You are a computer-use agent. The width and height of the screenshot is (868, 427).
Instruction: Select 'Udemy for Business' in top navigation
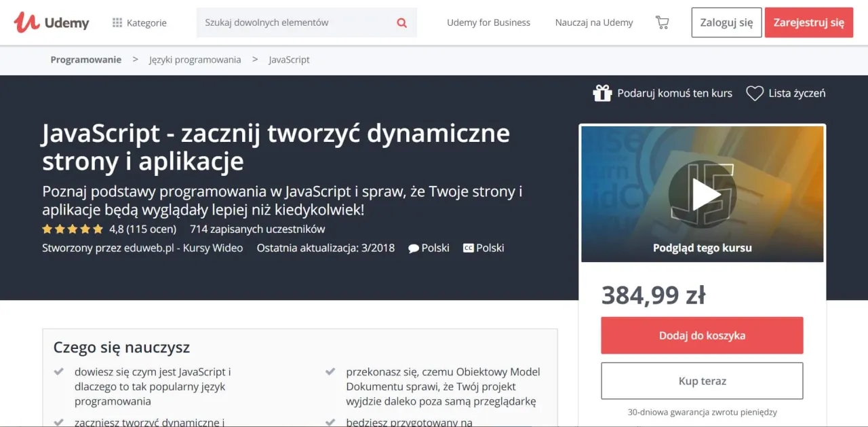[488, 22]
